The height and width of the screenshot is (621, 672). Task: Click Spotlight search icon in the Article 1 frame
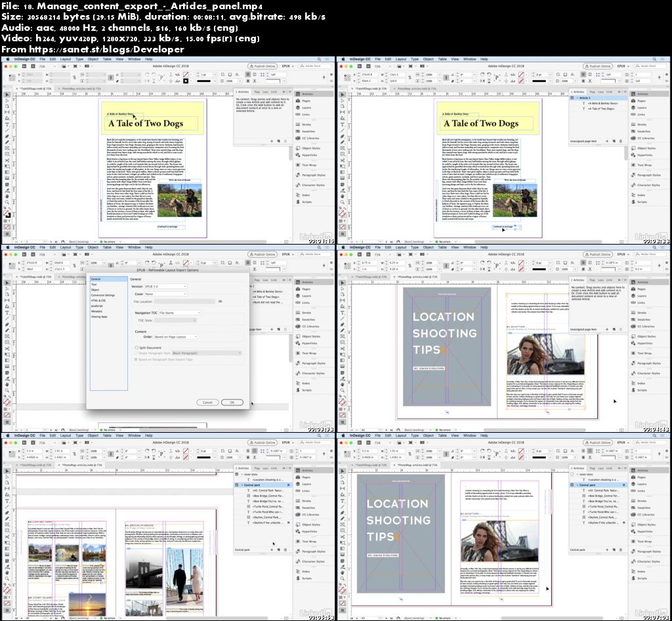[654, 60]
